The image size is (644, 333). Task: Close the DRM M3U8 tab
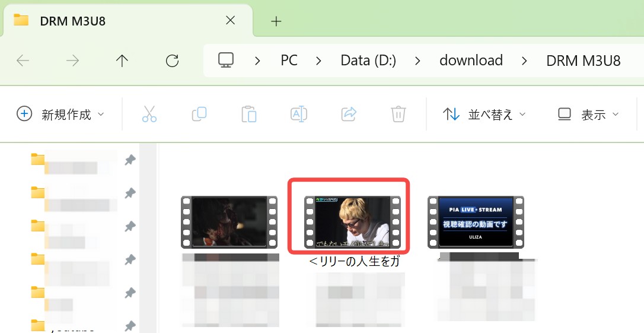231,20
